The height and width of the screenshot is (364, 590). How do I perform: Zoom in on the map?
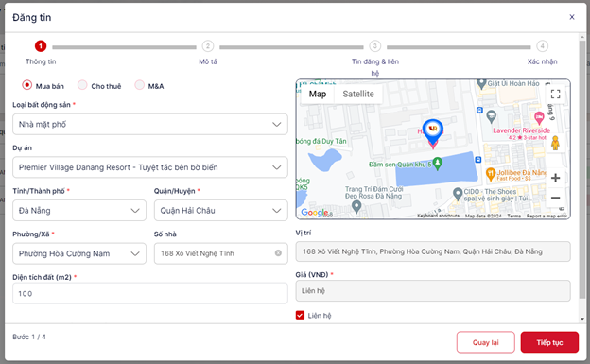point(555,178)
